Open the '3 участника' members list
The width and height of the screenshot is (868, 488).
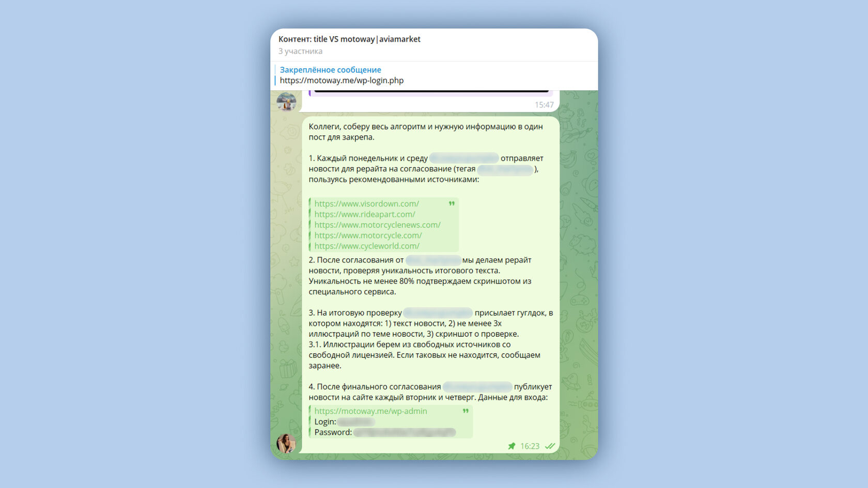(300, 51)
